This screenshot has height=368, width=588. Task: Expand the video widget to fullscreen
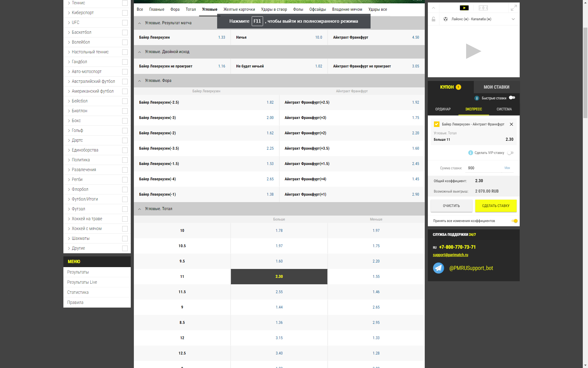tap(514, 8)
